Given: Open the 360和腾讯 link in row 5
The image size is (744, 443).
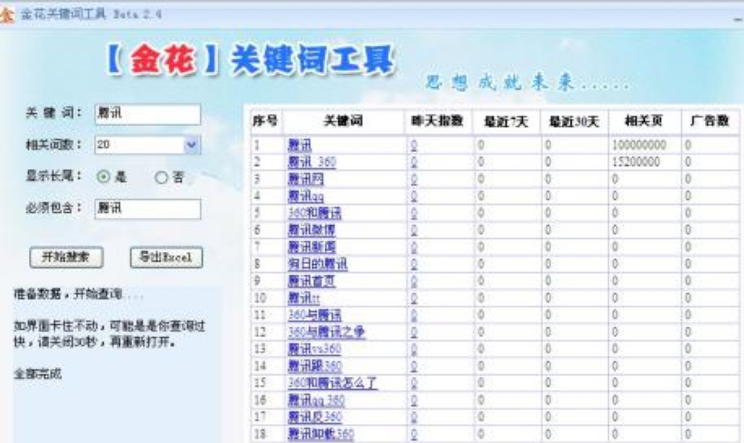Looking at the screenshot, I should coord(315,213).
